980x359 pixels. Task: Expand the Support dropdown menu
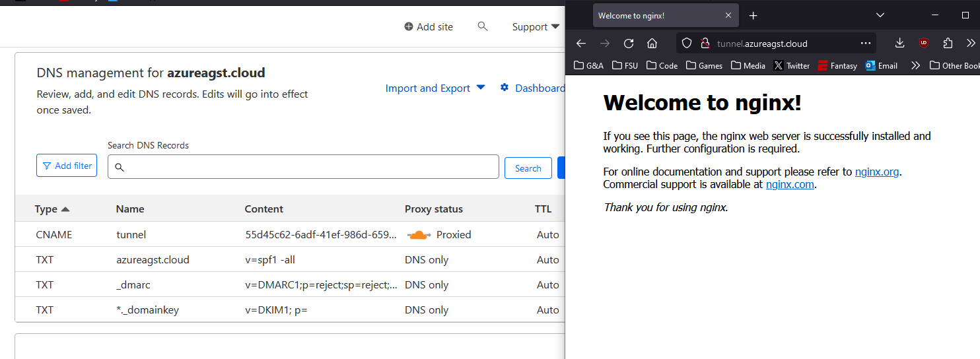click(536, 27)
